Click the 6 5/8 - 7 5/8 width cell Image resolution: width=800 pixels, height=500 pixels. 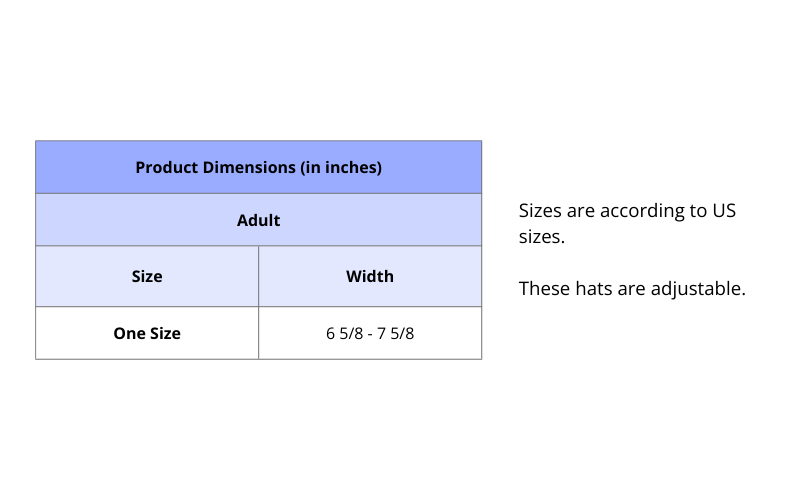(370, 333)
